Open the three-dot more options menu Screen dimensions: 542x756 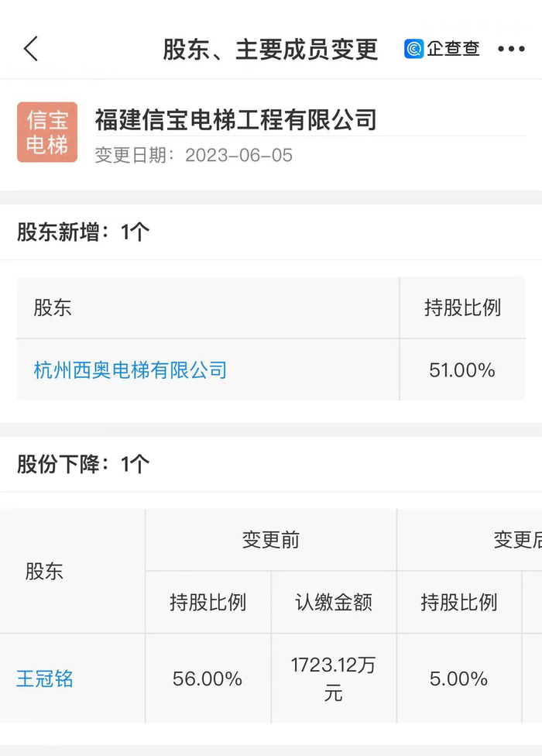pos(511,49)
